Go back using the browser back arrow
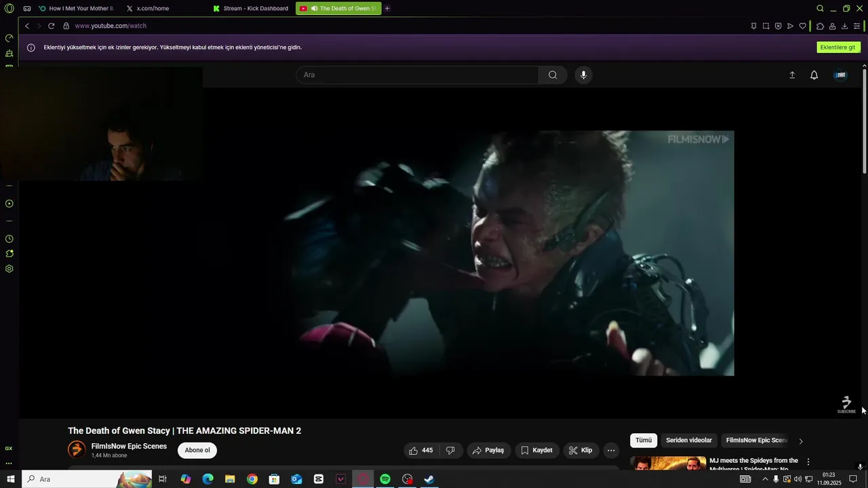This screenshot has width=868, height=488. coord(27,26)
